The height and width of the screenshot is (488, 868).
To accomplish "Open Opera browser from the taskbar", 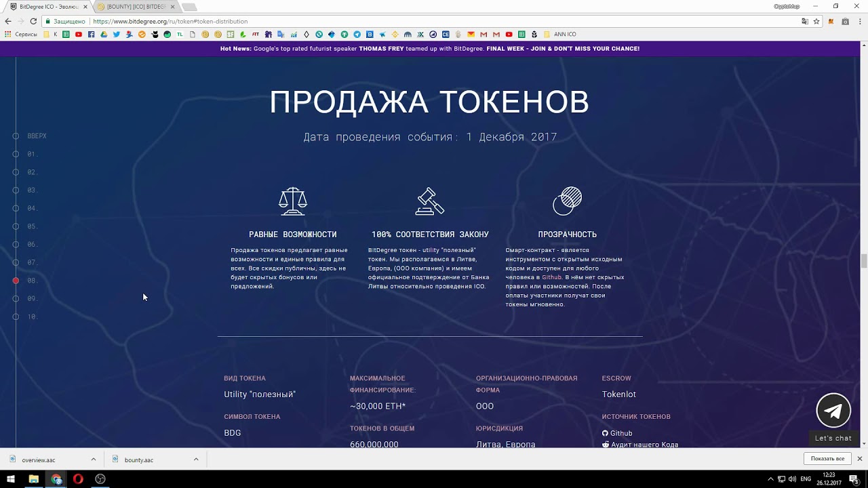I will pyautogui.click(x=78, y=479).
